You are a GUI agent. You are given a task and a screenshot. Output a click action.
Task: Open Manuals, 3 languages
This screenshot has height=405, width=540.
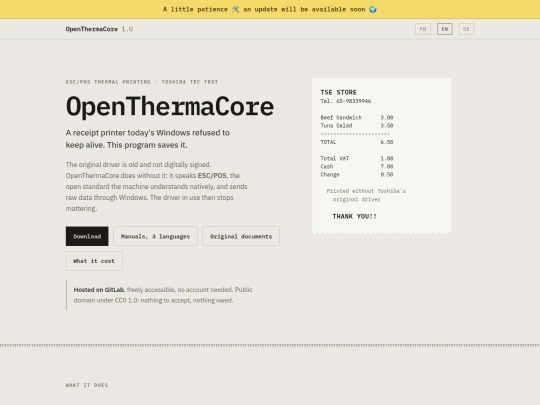155,236
